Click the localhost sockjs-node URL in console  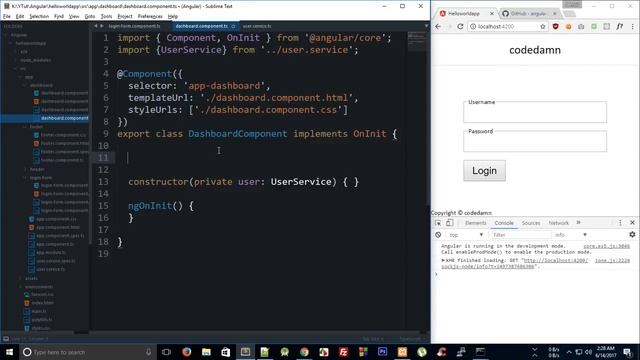[515, 263]
